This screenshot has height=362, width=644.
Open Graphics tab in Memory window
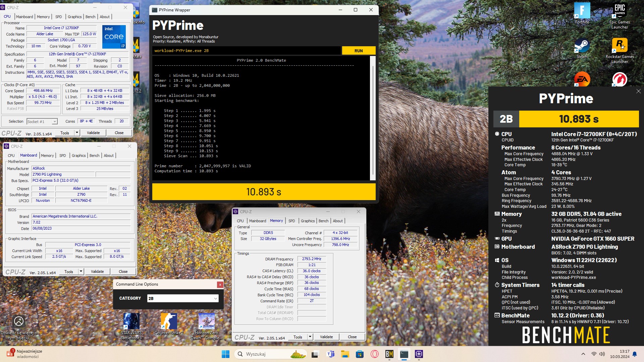coord(308,221)
